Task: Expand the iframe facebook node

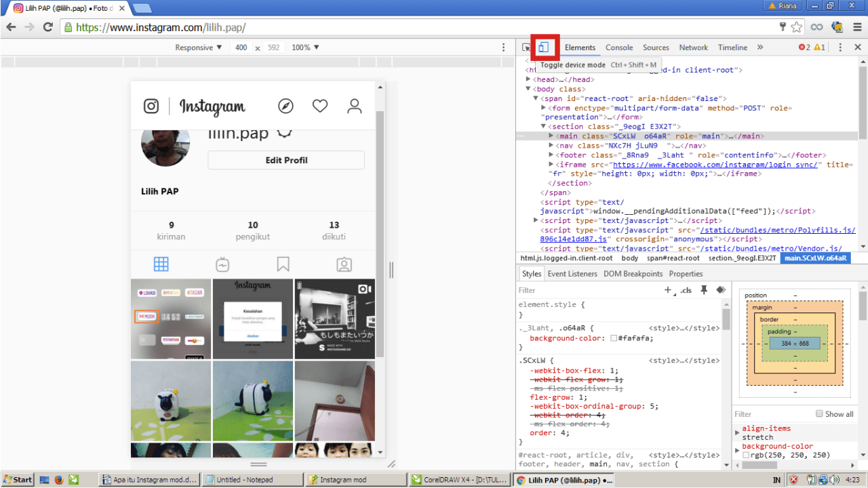Action: (551, 164)
